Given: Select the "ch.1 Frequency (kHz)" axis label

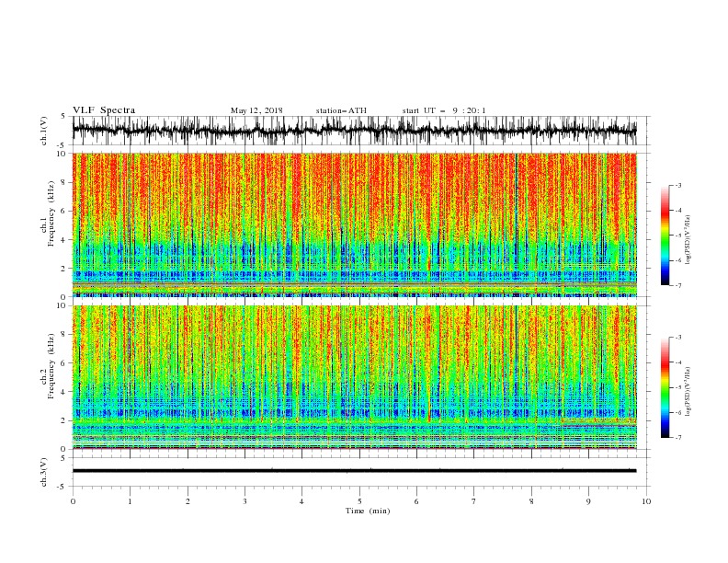Looking at the screenshot, I should click(x=48, y=213).
